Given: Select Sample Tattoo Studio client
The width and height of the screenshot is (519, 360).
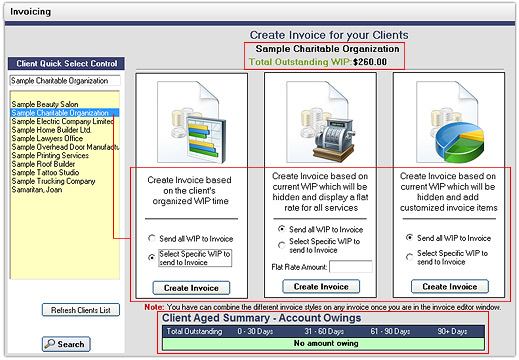Looking at the screenshot, I should pos(65,173).
